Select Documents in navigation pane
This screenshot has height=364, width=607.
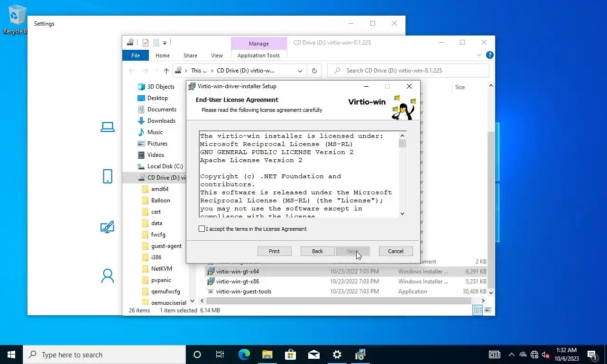(x=162, y=109)
